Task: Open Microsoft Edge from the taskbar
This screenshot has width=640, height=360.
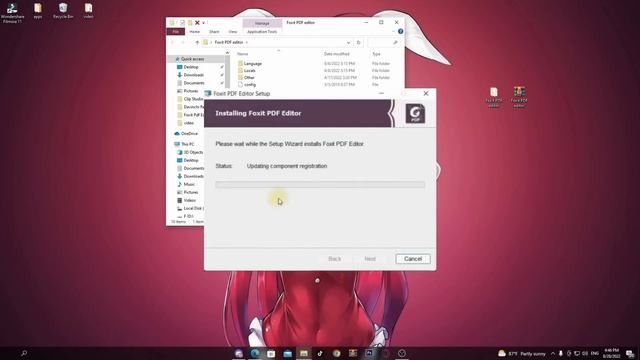Action: (x=255, y=353)
